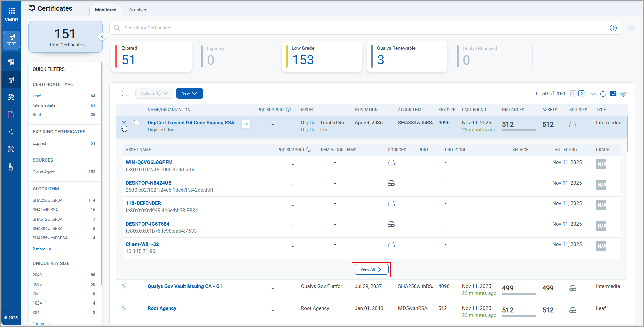Expand 2 more algorithm filters
This screenshot has height=327, width=644.
click(42, 249)
